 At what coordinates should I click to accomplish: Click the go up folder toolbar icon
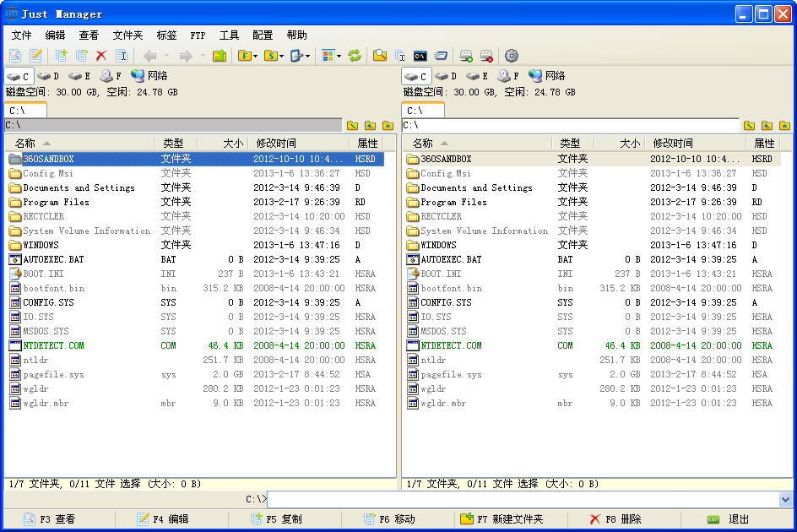(x=220, y=56)
